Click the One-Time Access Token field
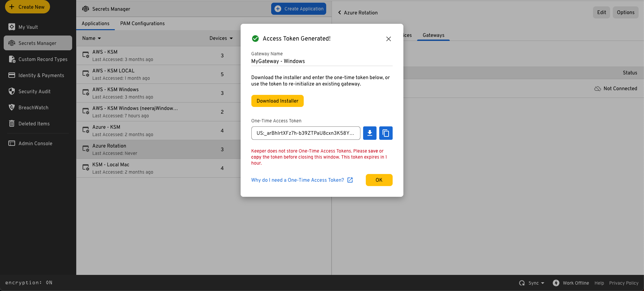Image resolution: width=644 pixels, height=291 pixels. [x=305, y=133]
